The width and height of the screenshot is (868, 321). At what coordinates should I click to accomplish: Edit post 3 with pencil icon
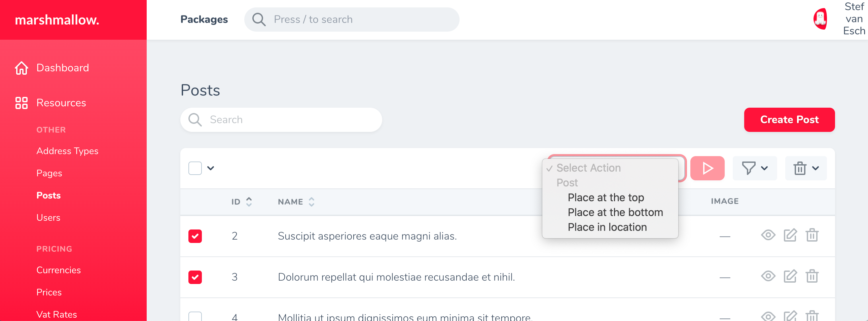pyautogui.click(x=790, y=277)
